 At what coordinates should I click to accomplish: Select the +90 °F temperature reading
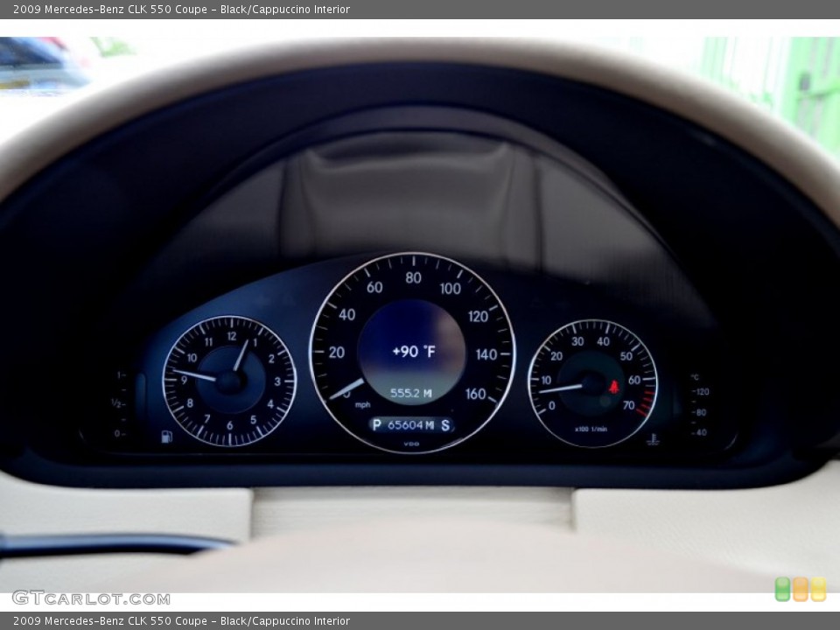click(x=414, y=352)
